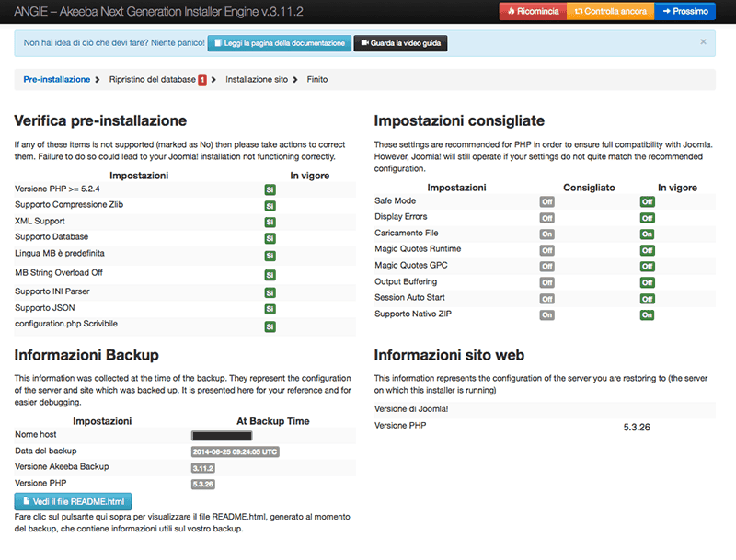
Task: Click the At Backup Time column header
Action: (x=273, y=421)
